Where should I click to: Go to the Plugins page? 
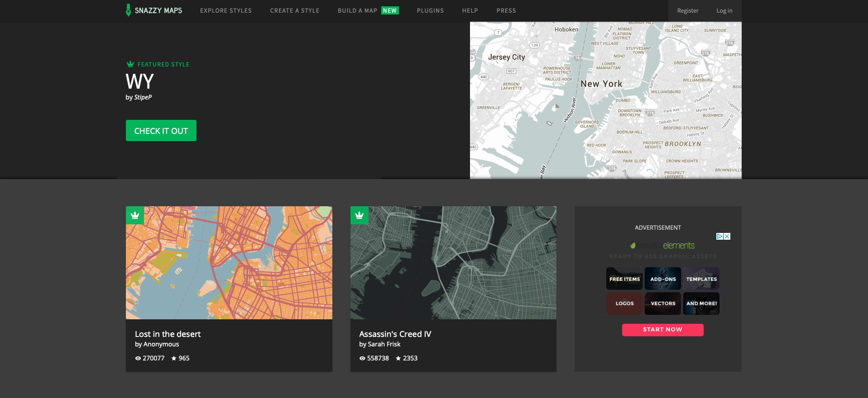pyautogui.click(x=430, y=10)
